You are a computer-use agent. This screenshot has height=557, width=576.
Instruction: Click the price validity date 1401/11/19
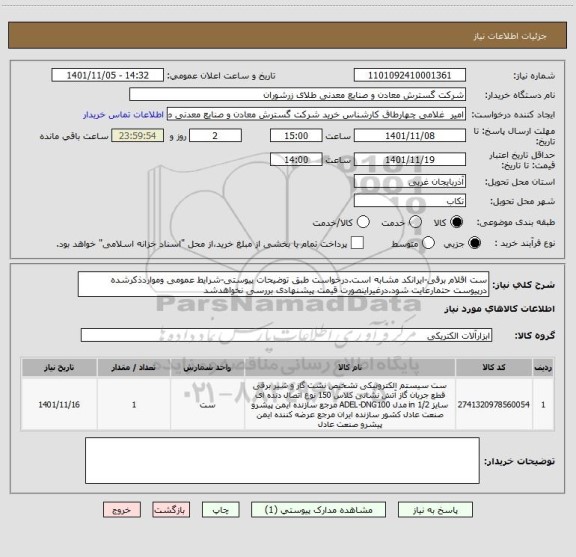(x=410, y=159)
